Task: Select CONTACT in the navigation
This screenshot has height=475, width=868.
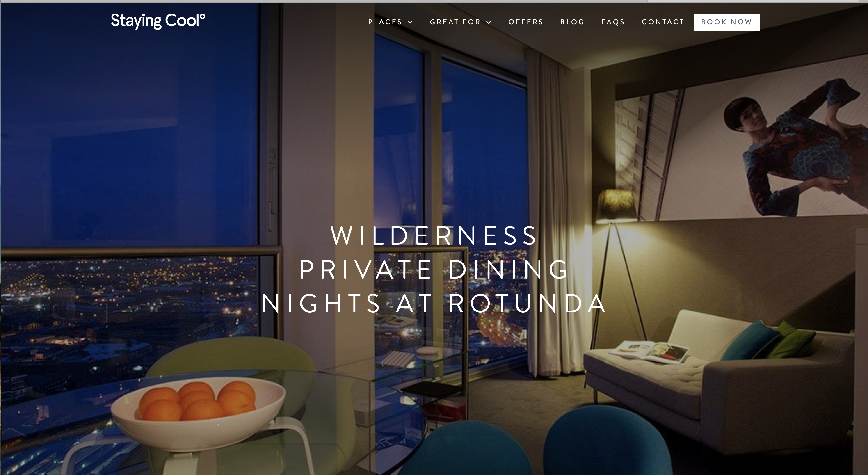Action: point(663,22)
